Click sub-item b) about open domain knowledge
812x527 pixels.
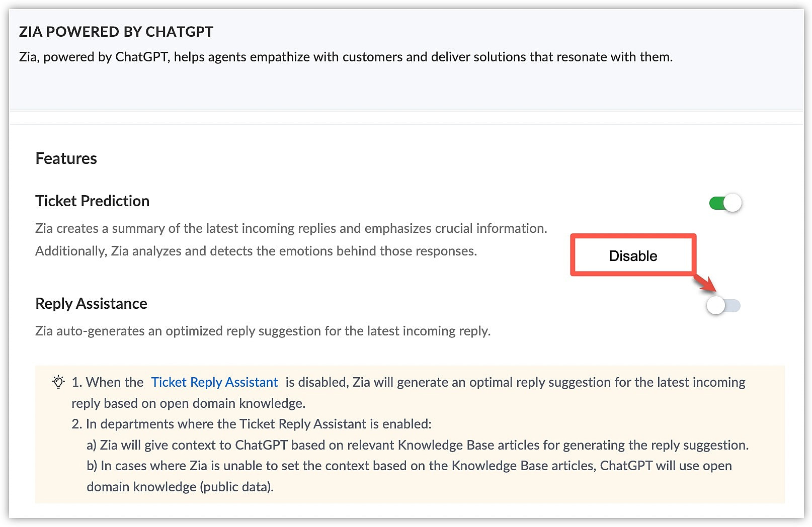pos(409,476)
